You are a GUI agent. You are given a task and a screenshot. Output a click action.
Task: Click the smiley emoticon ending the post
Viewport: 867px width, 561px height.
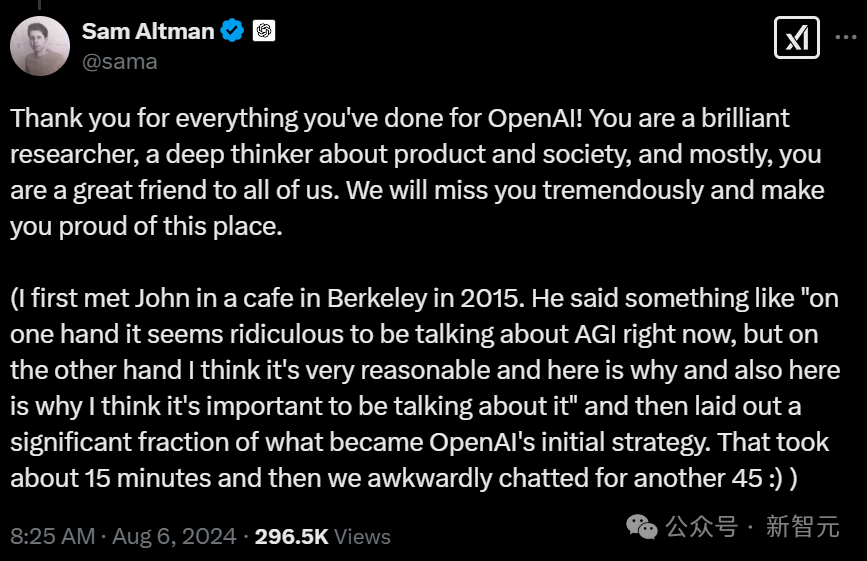776,479
